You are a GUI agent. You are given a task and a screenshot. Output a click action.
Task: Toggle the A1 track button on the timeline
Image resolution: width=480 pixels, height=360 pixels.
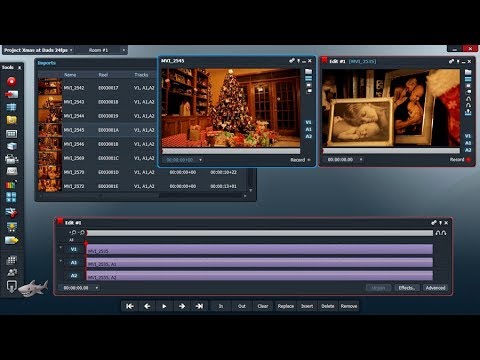tap(74, 263)
